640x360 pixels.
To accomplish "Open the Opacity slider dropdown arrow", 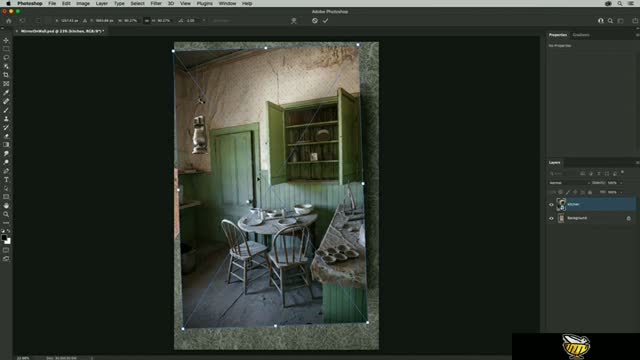I will pyautogui.click(x=621, y=183).
